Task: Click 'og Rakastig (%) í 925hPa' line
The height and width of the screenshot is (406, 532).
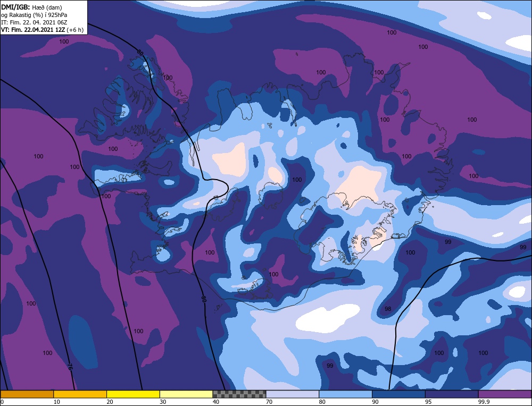Action: point(34,14)
